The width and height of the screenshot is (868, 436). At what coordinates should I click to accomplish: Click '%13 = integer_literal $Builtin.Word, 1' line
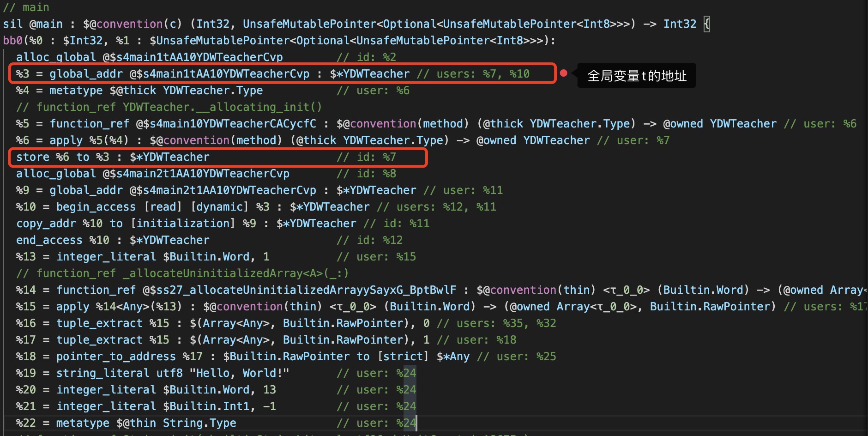[x=216, y=257]
